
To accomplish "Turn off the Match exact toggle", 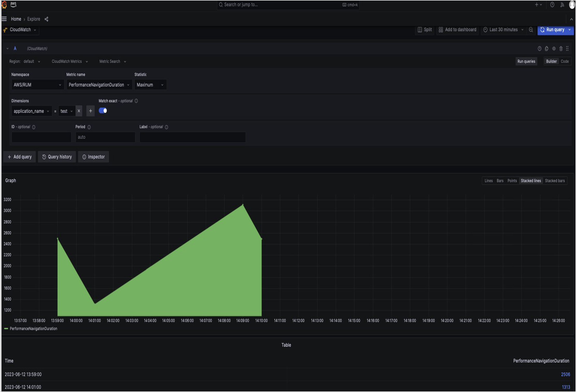I will click(103, 111).
